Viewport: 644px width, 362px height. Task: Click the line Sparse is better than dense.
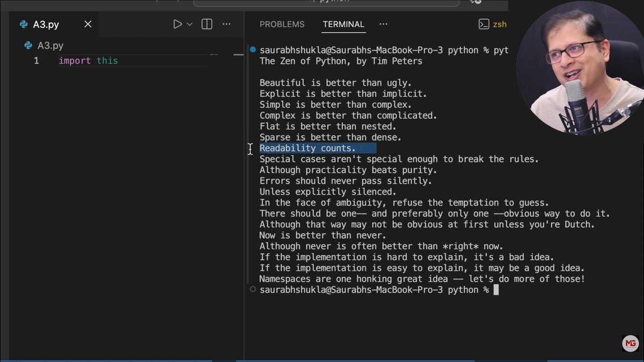coord(331,137)
